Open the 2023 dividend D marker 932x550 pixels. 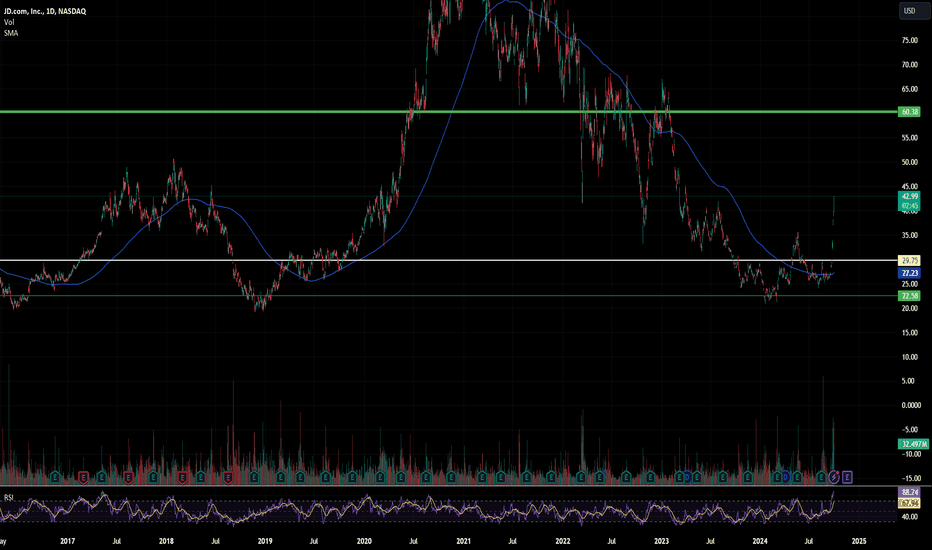click(687, 477)
